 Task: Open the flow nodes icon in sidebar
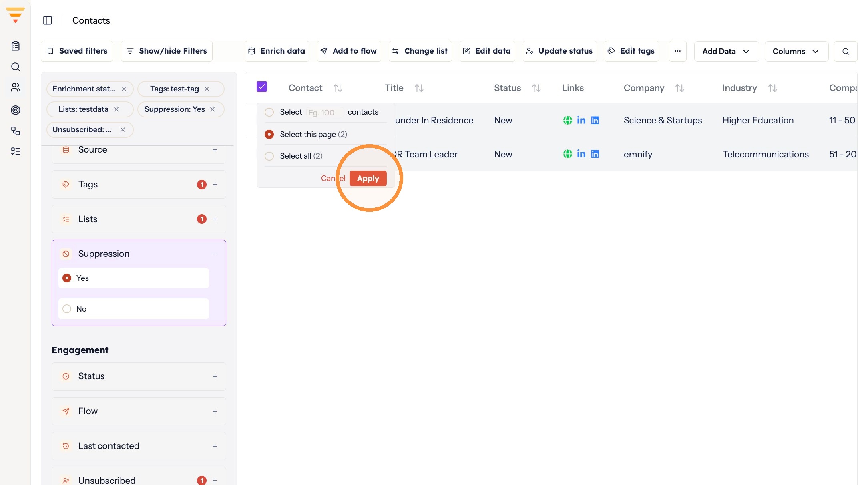coord(16,131)
